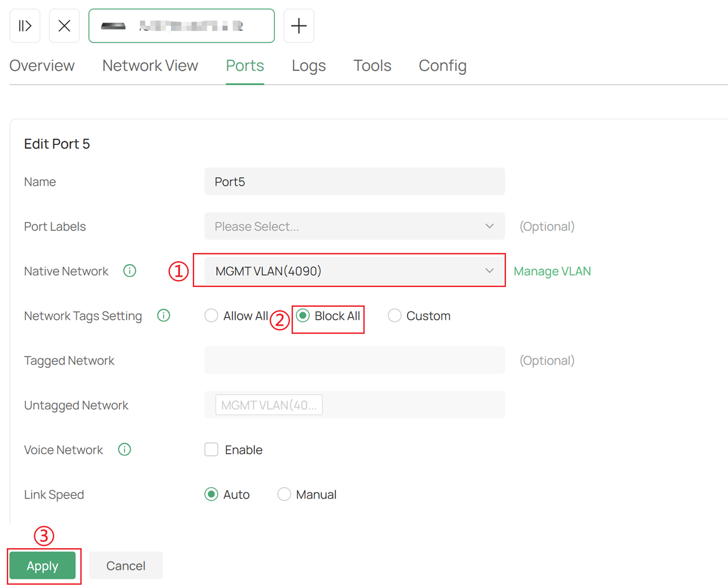Set Link Speed to Auto

pyautogui.click(x=211, y=494)
